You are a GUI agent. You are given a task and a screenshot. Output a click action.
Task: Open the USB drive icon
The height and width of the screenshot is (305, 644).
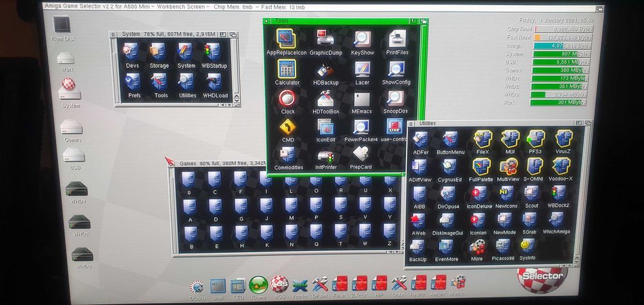click(74, 155)
